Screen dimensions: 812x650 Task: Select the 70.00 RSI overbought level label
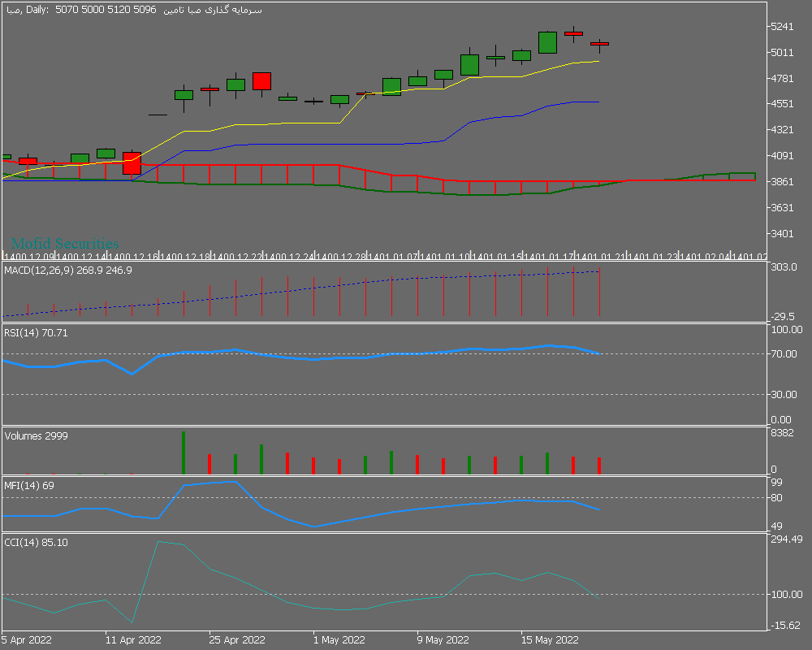point(784,354)
